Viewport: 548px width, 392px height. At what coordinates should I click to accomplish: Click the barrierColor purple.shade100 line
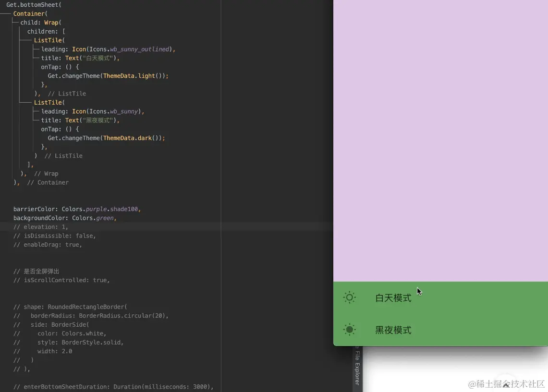coord(77,209)
